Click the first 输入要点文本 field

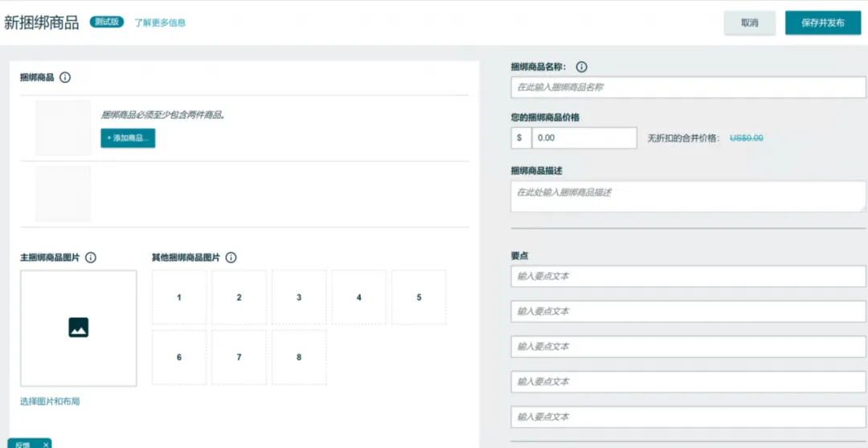pyautogui.click(x=688, y=277)
